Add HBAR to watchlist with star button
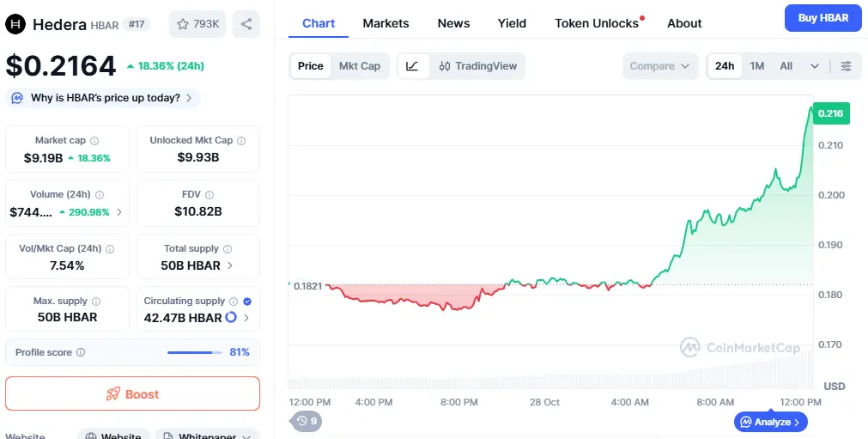Image resolution: width=868 pixels, height=439 pixels. click(197, 24)
